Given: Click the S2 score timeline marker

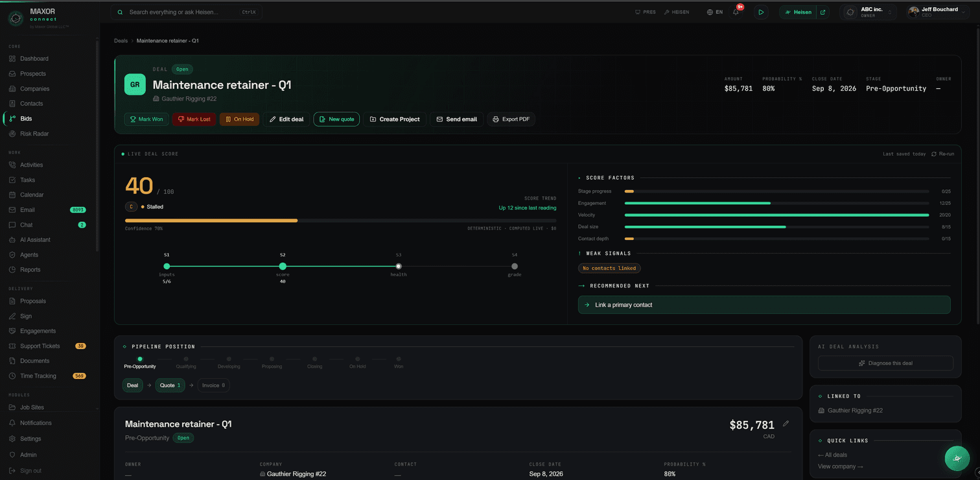Looking at the screenshot, I should (x=283, y=266).
